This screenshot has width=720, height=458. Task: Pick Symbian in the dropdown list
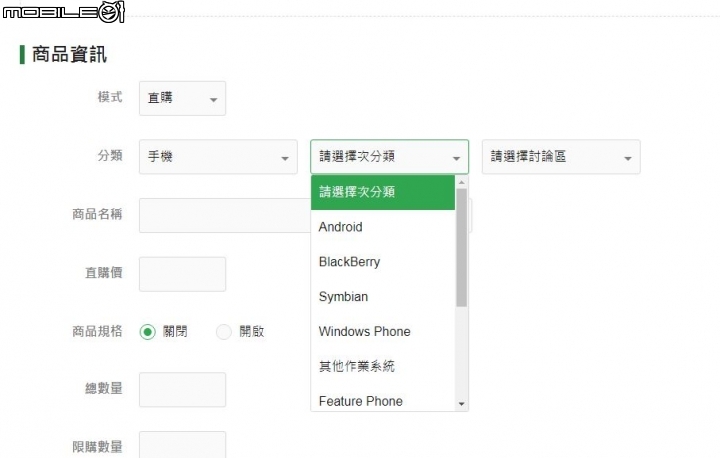[x=383, y=297]
